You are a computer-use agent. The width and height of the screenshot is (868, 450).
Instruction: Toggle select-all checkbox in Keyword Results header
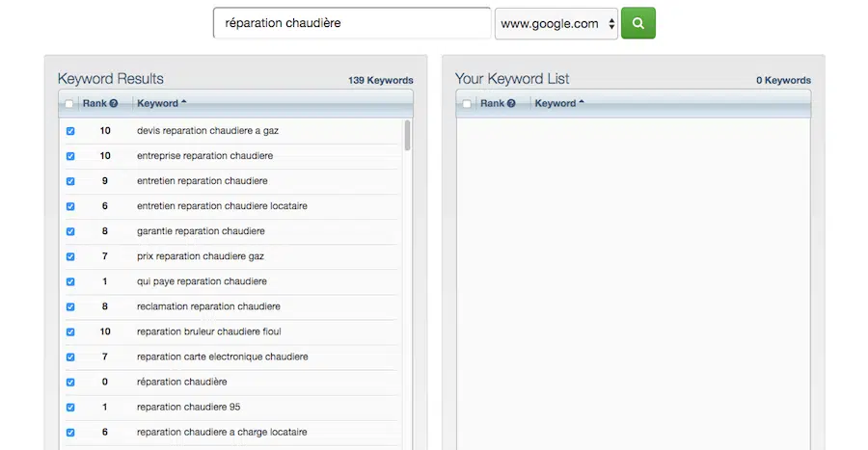tap(68, 104)
